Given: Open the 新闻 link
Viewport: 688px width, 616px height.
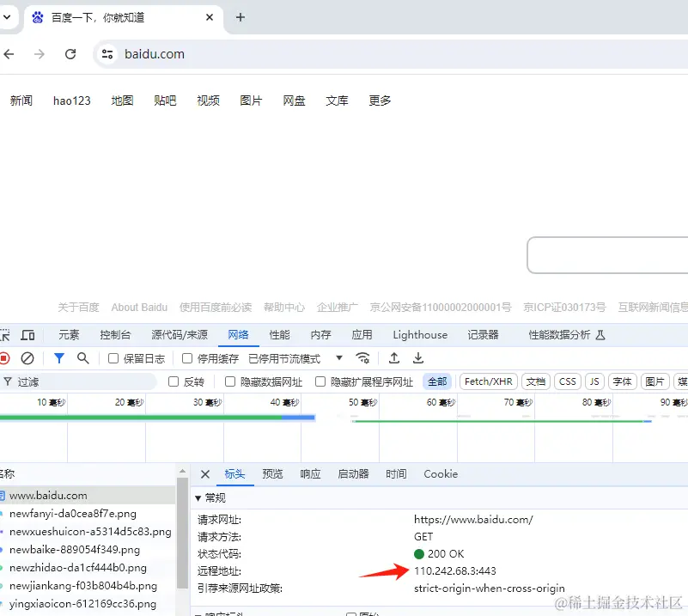Looking at the screenshot, I should (x=21, y=101).
